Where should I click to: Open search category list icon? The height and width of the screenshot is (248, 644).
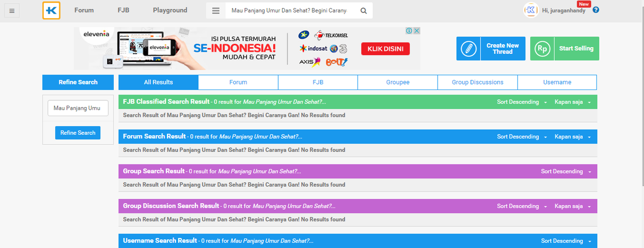point(216,11)
